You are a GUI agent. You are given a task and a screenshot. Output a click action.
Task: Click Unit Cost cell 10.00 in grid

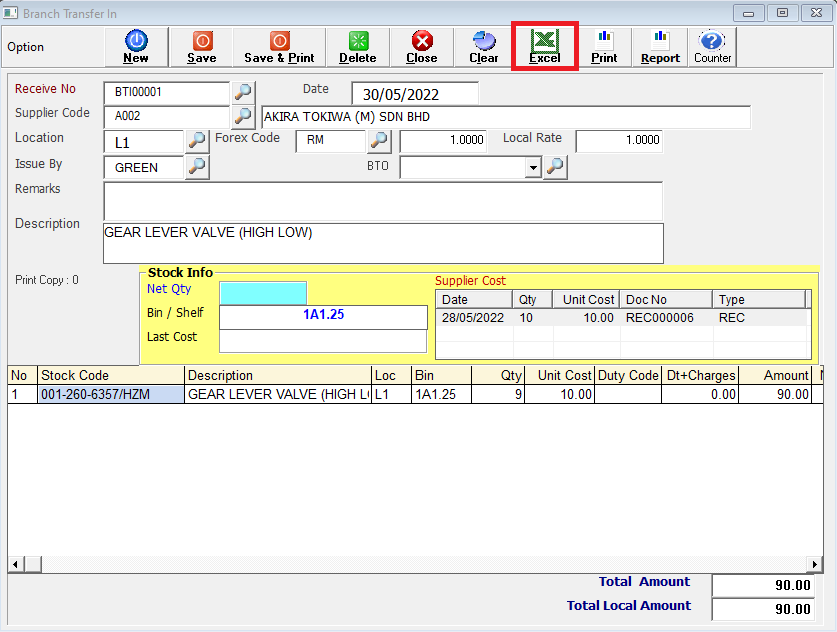coord(559,394)
